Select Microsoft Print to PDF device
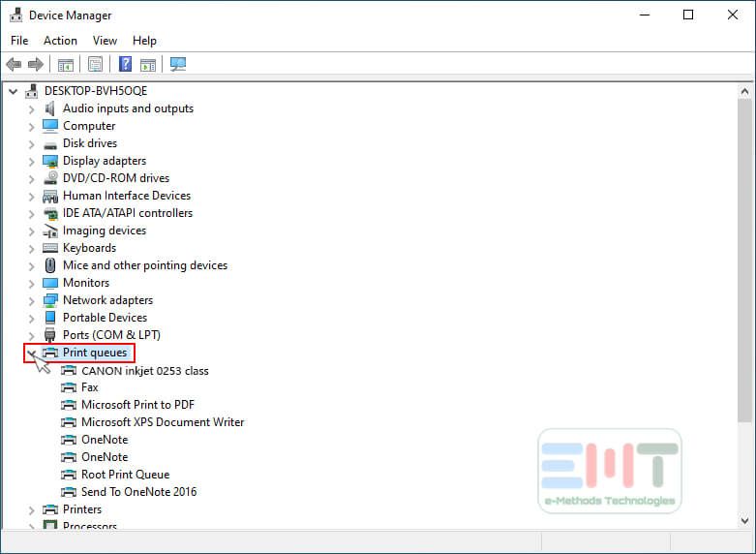This screenshot has width=756, height=554. point(137,405)
